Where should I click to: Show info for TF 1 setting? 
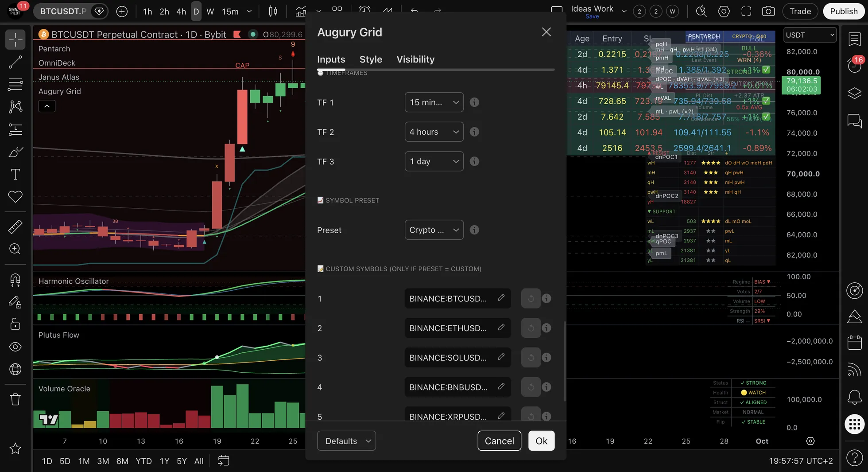(474, 102)
